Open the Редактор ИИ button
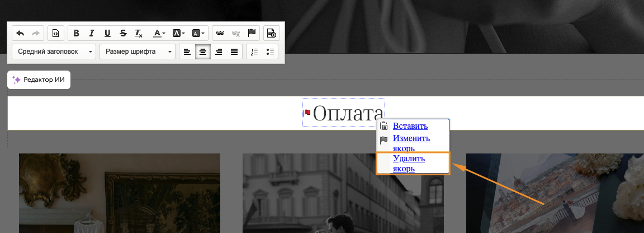 (x=39, y=80)
